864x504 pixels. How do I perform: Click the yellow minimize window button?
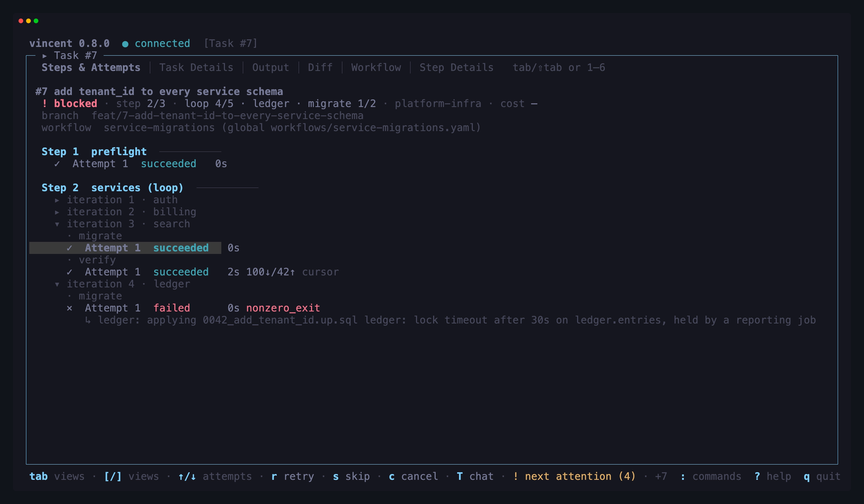click(x=28, y=21)
